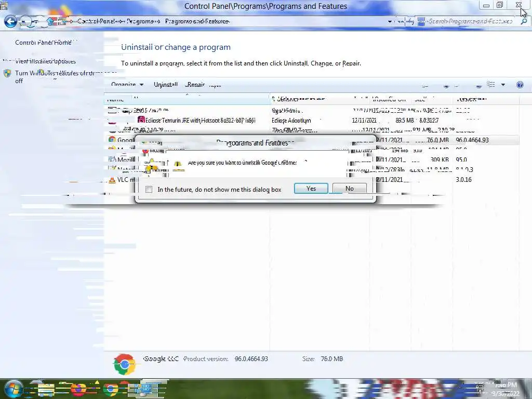The width and height of the screenshot is (532, 399).
Task: Open Turn Windows features on or off
Action: [54, 77]
